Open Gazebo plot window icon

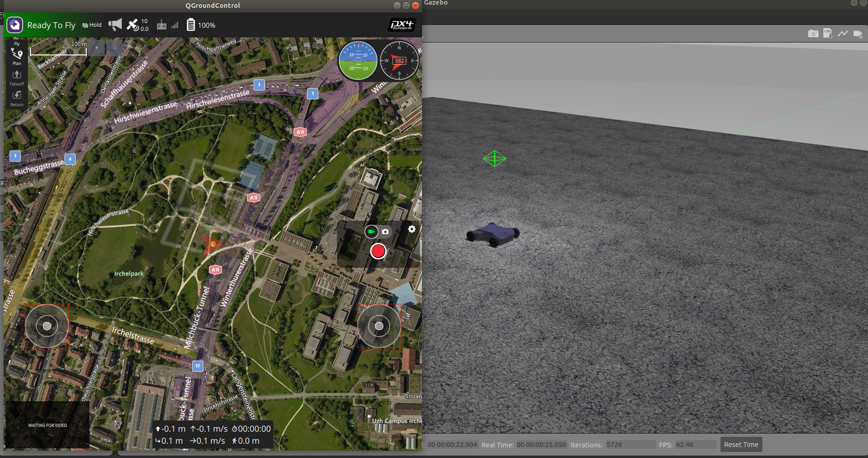[x=843, y=33]
